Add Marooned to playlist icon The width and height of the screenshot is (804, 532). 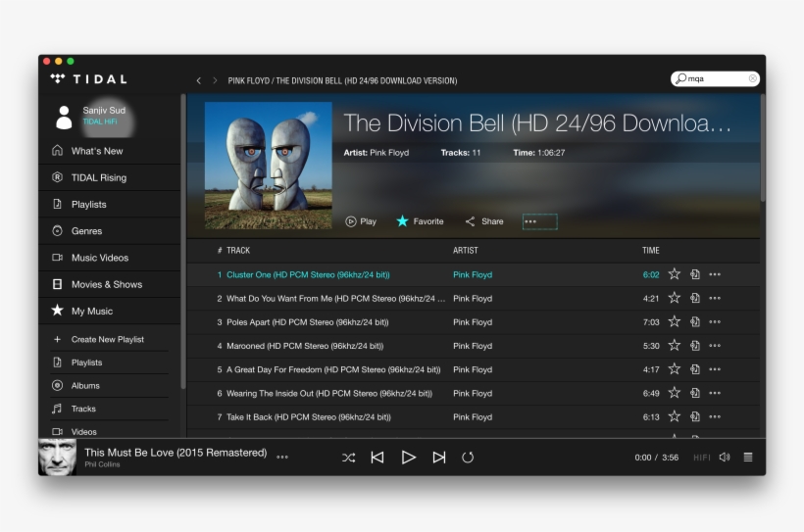tap(695, 346)
